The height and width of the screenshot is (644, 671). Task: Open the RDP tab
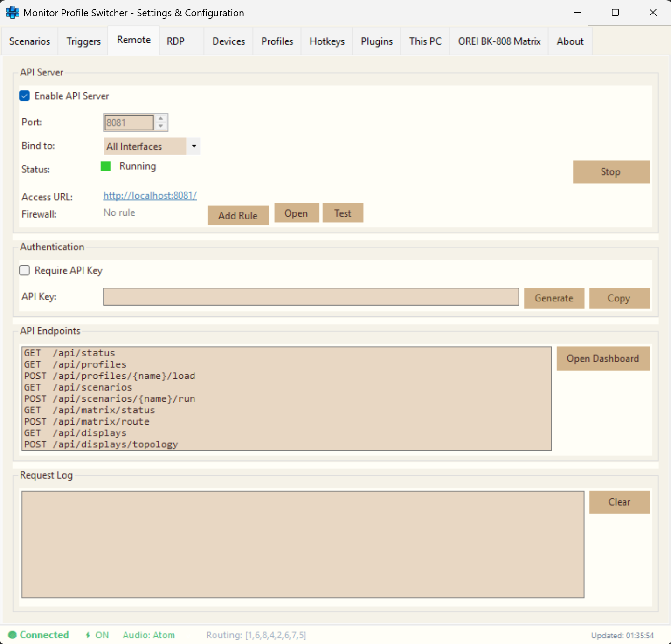[175, 41]
